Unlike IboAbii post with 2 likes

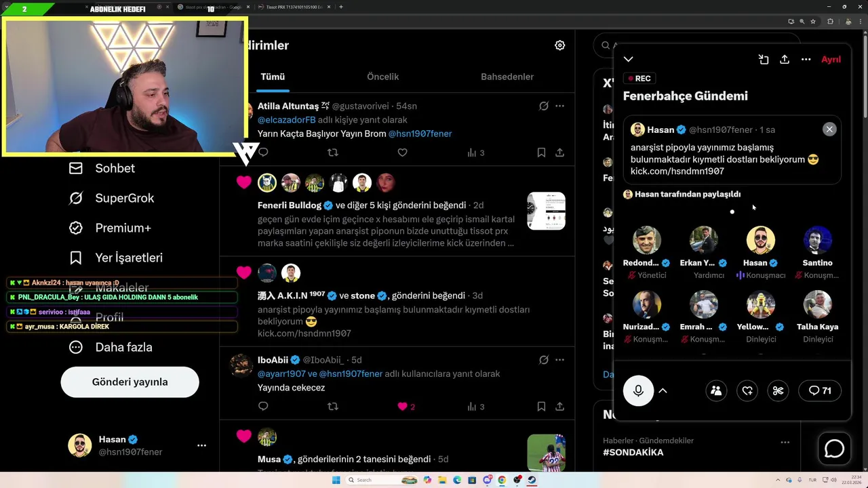(406, 407)
